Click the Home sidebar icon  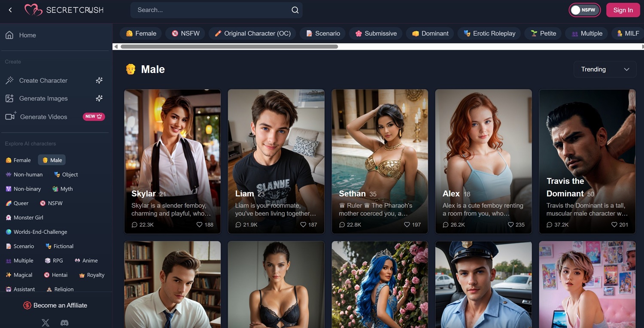[9, 35]
